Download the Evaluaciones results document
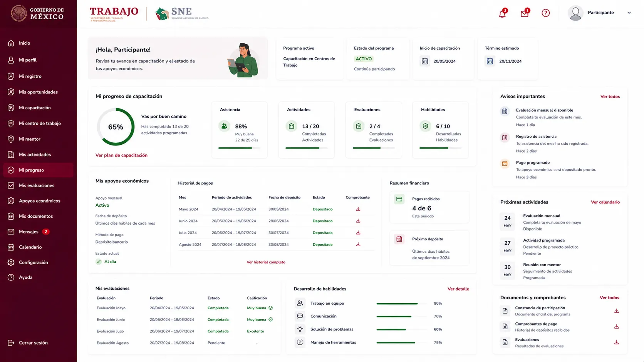 (616, 342)
